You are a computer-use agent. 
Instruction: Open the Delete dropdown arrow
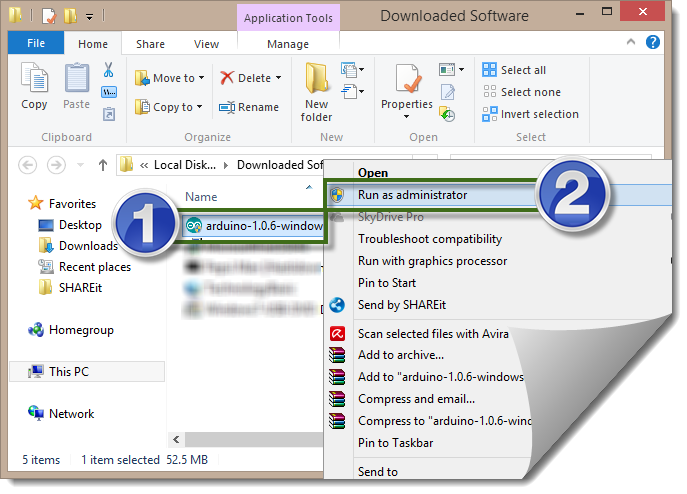[x=278, y=78]
